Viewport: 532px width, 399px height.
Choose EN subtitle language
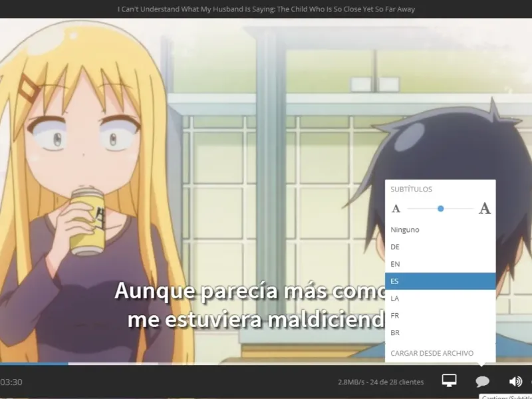(x=440, y=264)
